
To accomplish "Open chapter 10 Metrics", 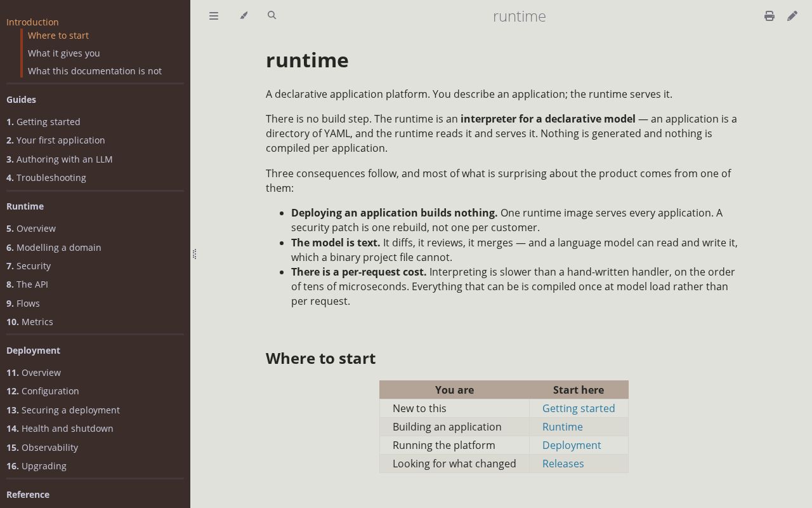I will 30,322.
